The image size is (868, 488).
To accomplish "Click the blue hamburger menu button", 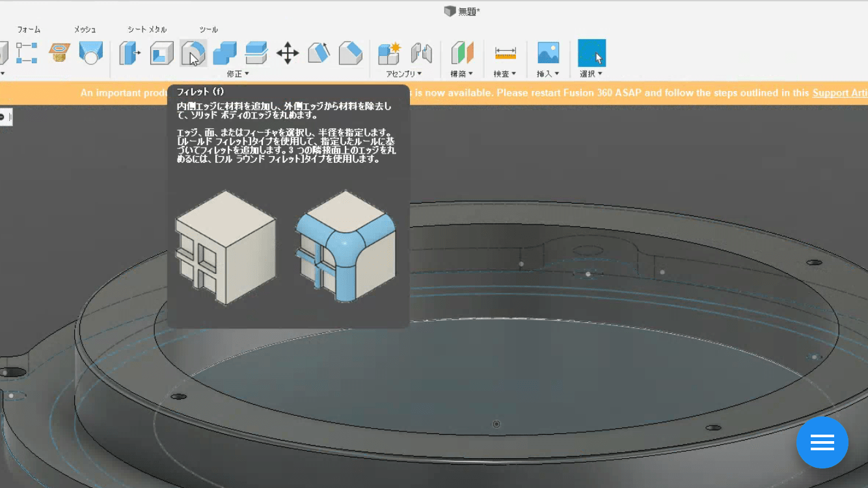I will tap(822, 442).
